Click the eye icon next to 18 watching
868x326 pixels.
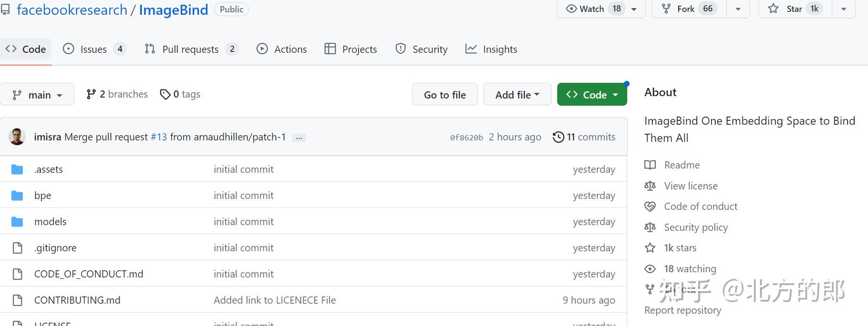(x=650, y=269)
